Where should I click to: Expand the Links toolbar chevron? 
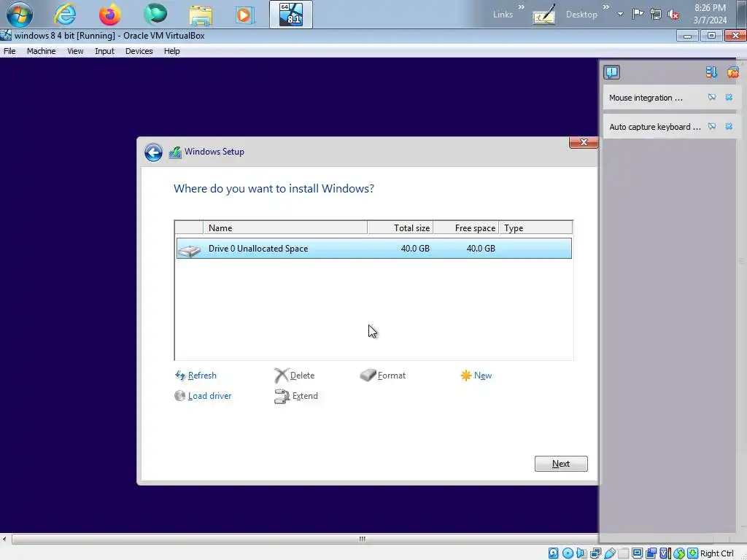[x=521, y=7]
